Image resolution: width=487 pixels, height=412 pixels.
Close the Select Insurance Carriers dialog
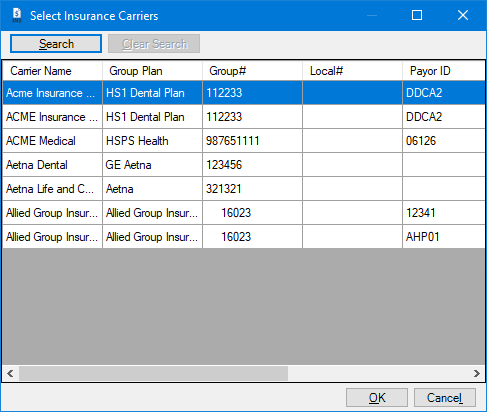tap(463, 15)
